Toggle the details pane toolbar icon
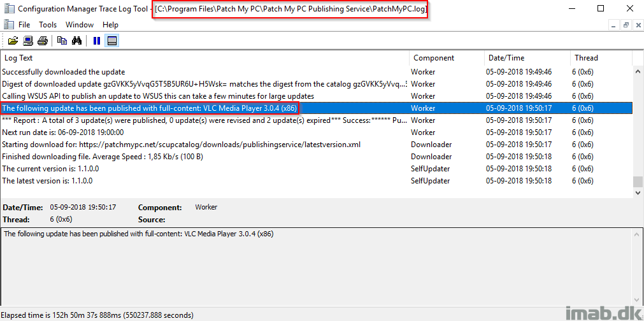Screen dimensions: 644x321 pyautogui.click(x=111, y=41)
